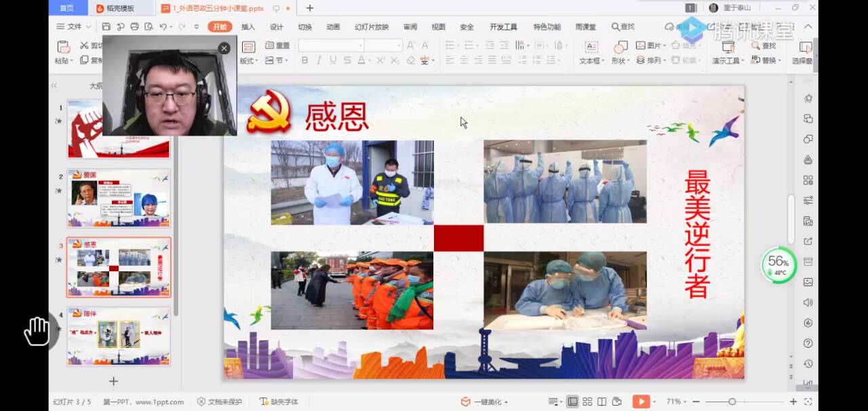Switch to slide sorter view icon
This screenshot has height=411, width=868.
coord(587,402)
